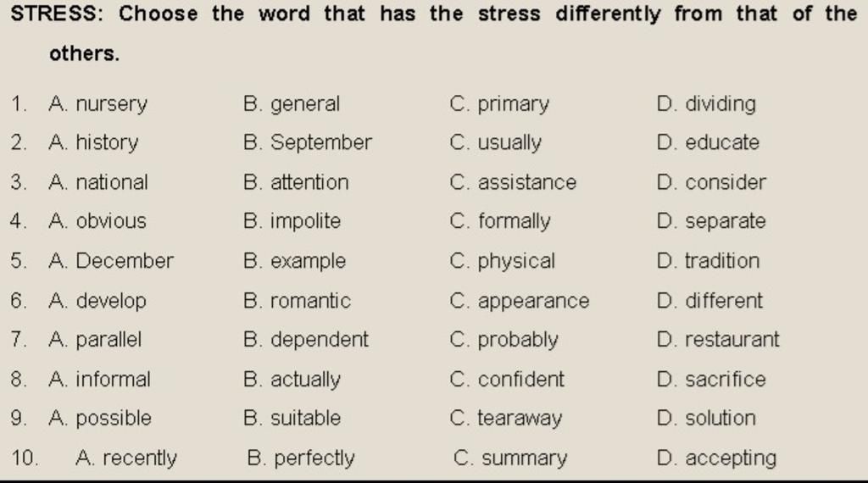Pick C. physical in question 5
This screenshot has width=868, height=483.
tap(502, 261)
